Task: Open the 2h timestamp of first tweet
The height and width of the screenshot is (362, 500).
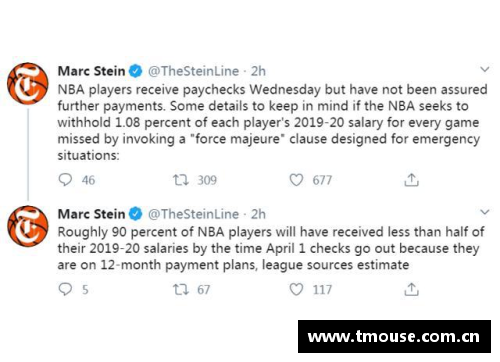Action: click(x=258, y=71)
